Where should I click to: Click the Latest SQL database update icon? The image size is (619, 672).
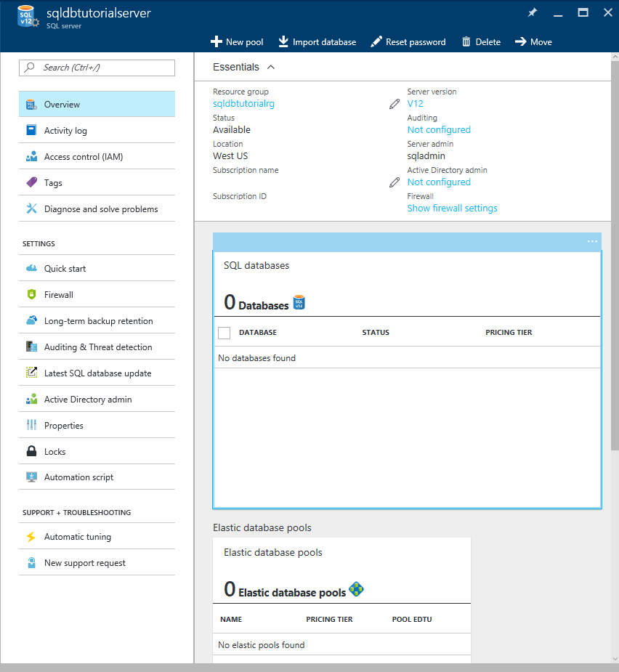pos(31,373)
